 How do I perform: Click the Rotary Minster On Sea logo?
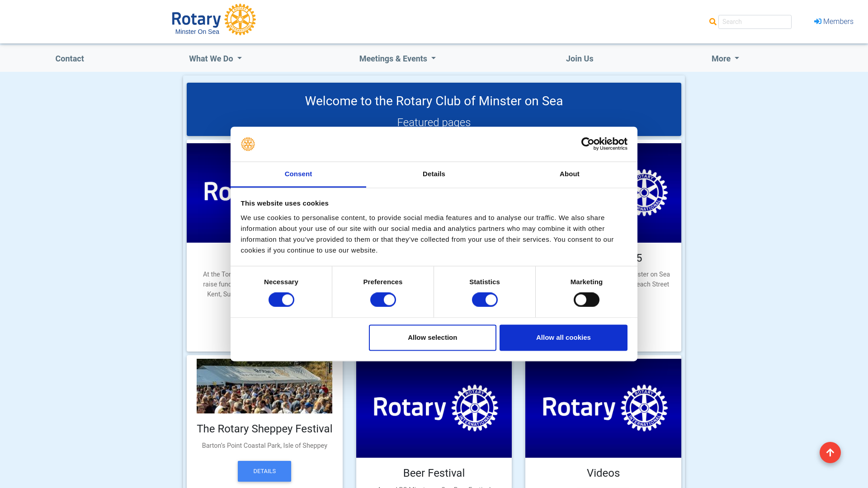point(214,20)
